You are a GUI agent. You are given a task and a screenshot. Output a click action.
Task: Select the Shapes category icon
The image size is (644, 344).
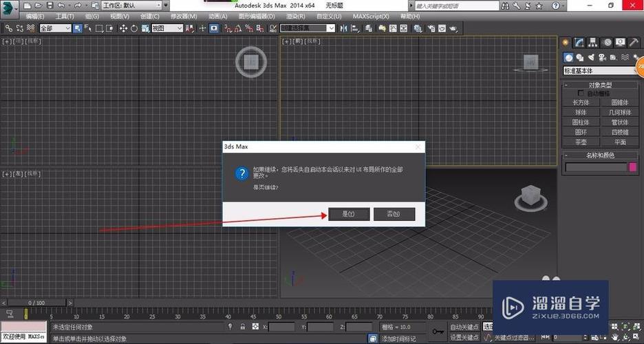point(579,58)
